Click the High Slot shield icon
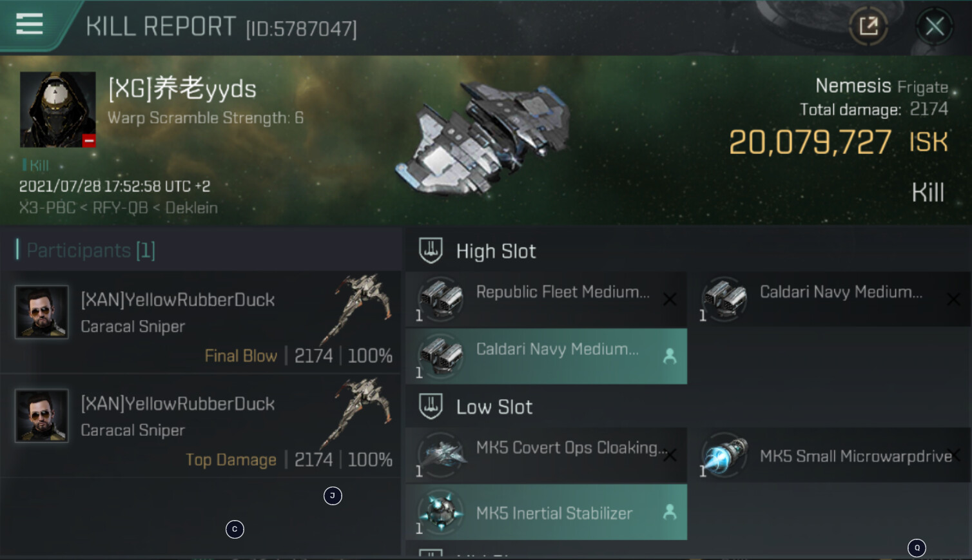This screenshot has height=560, width=972. [x=431, y=251]
